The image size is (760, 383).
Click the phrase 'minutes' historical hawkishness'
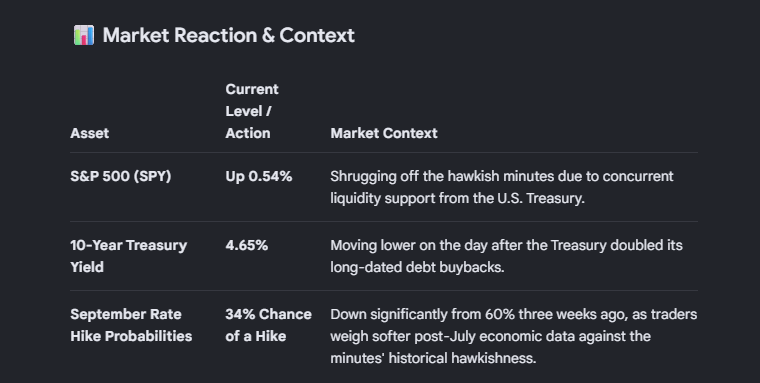click(433, 358)
